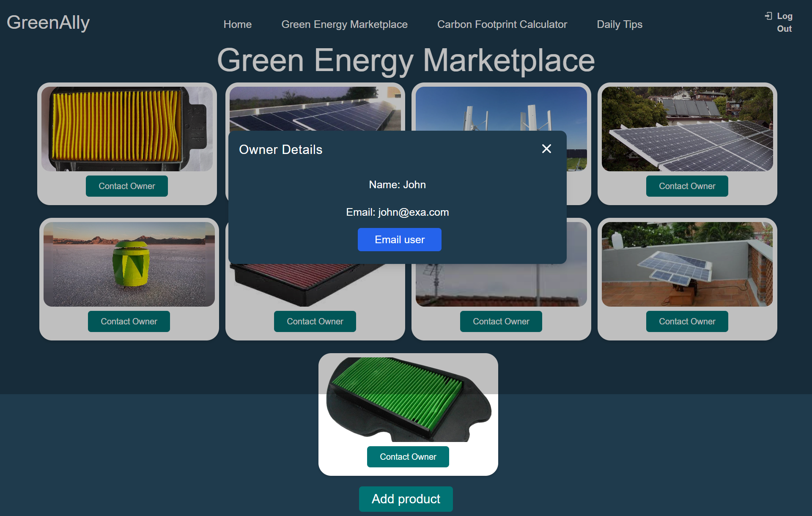Contact owner of green barrel product
Viewport: 812px width, 516px height.
coord(129,321)
